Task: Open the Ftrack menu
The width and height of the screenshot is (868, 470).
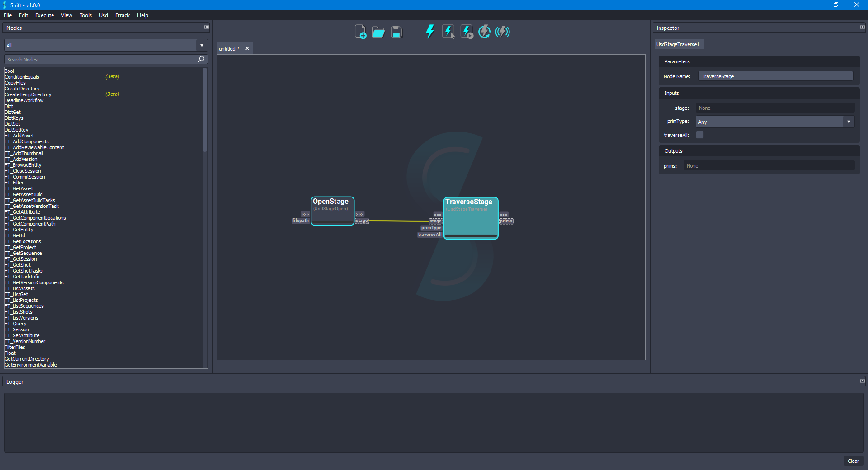Action: (x=122, y=15)
